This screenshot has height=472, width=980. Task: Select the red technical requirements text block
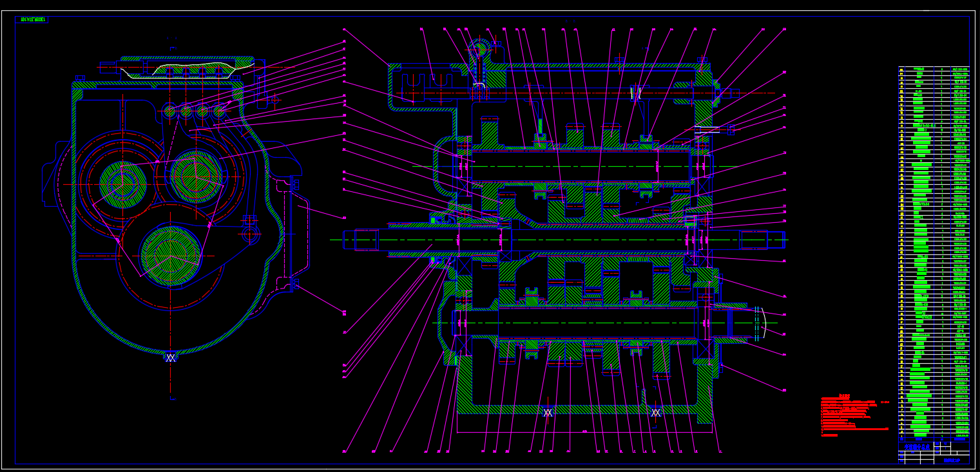point(852,415)
